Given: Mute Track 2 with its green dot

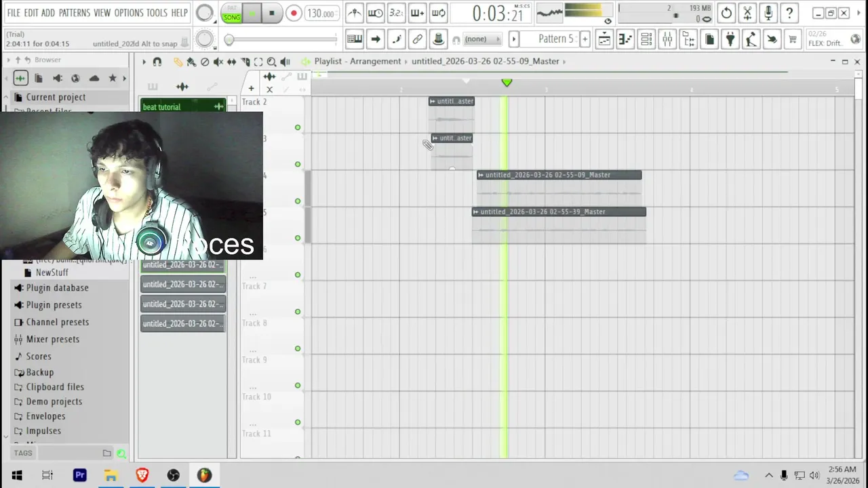Looking at the screenshot, I should pyautogui.click(x=298, y=127).
